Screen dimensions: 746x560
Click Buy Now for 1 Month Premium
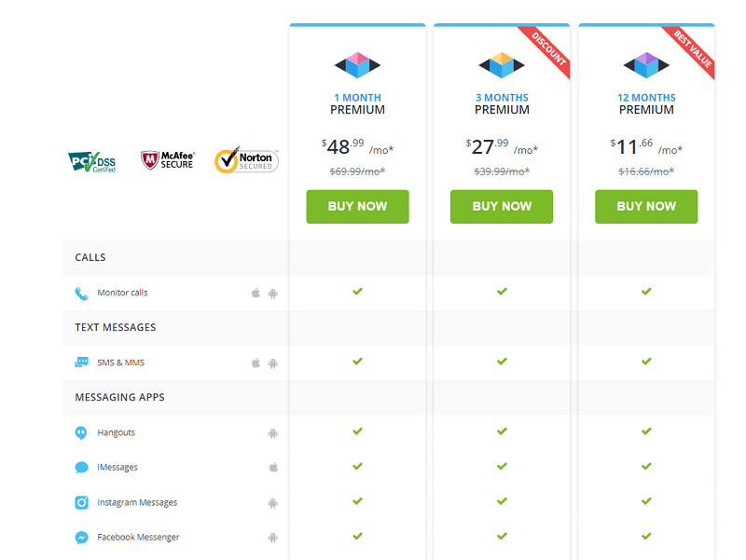tap(357, 207)
